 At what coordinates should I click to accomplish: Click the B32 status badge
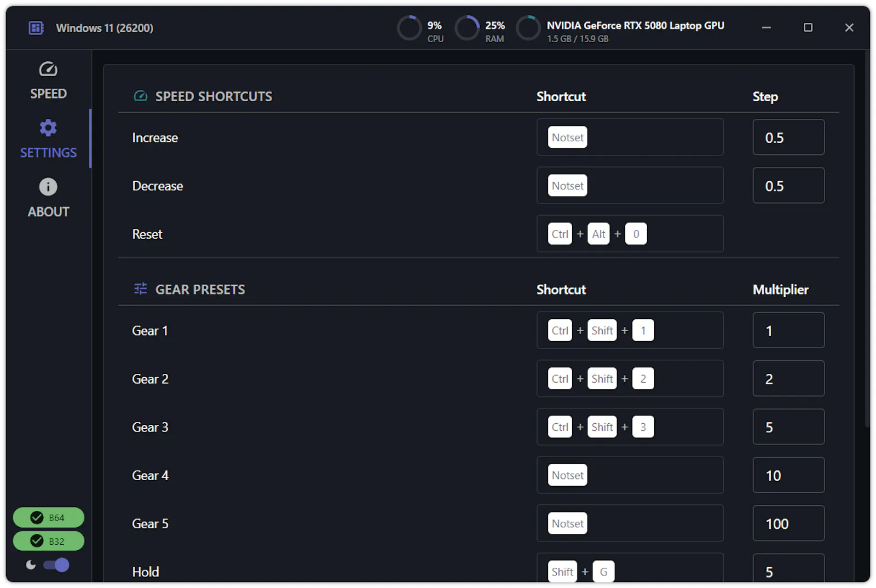click(49, 541)
